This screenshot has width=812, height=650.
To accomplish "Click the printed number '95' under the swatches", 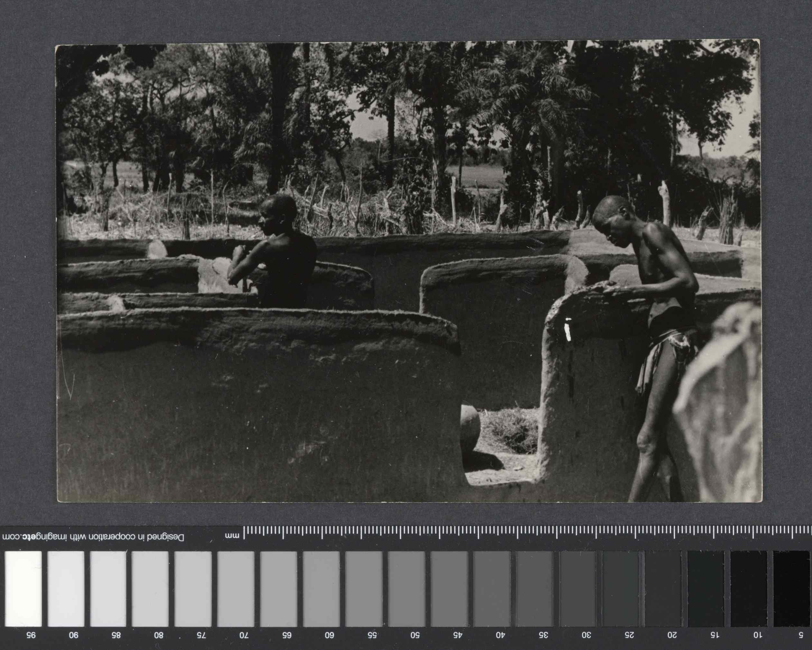I will 30,635.
